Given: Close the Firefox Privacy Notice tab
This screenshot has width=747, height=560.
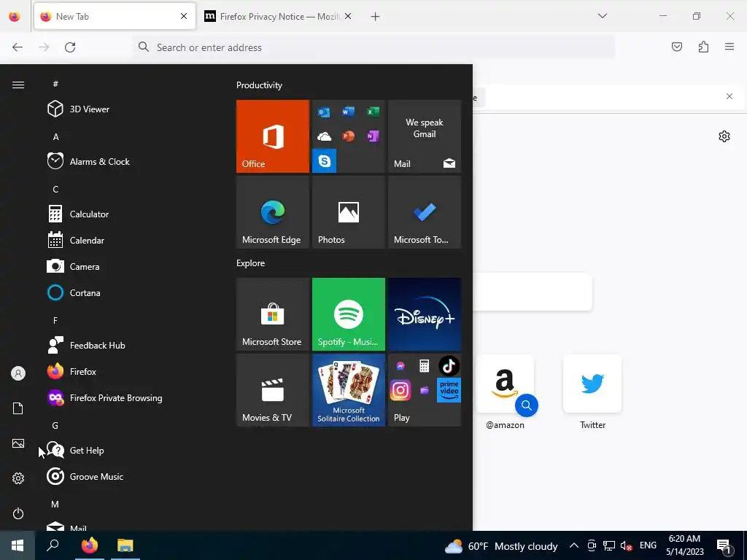Looking at the screenshot, I should click(348, 16).
